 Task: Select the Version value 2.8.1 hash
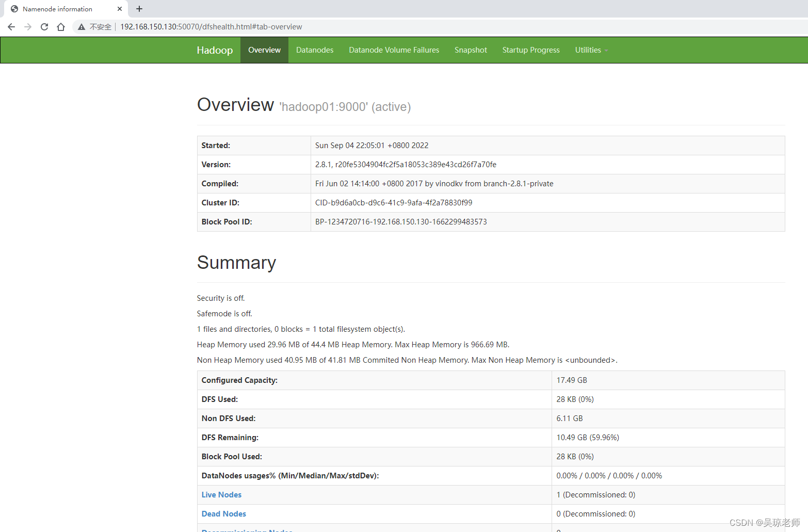point(406,165)
